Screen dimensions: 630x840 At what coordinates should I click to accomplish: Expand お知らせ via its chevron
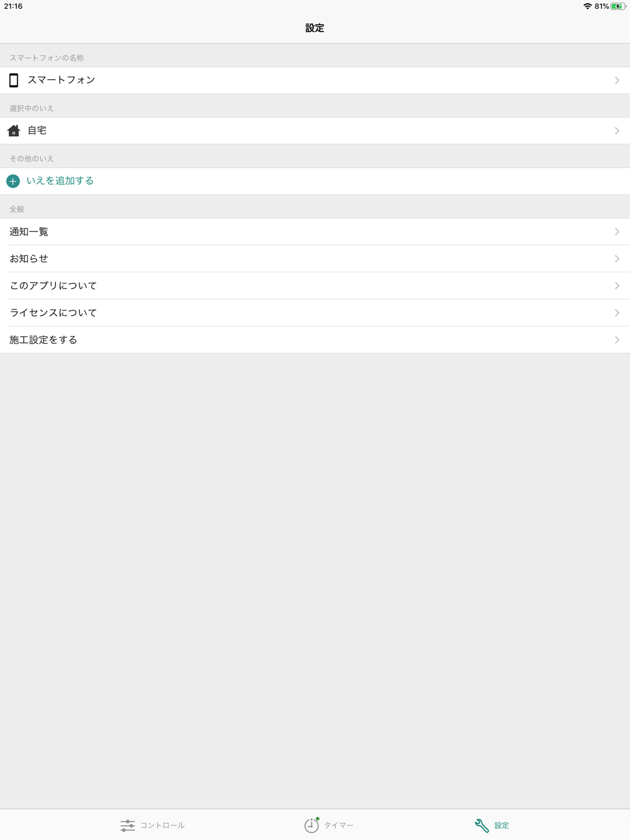tap(617, 259)
